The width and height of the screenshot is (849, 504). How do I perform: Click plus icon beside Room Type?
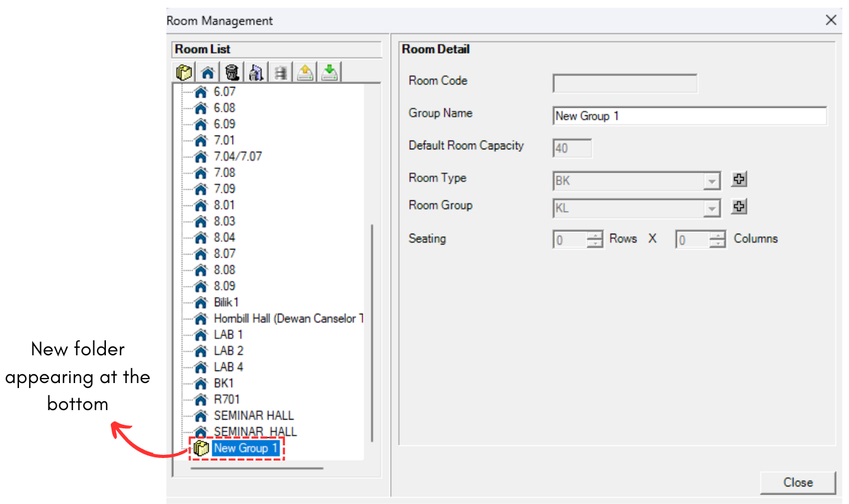click(739, 180)
